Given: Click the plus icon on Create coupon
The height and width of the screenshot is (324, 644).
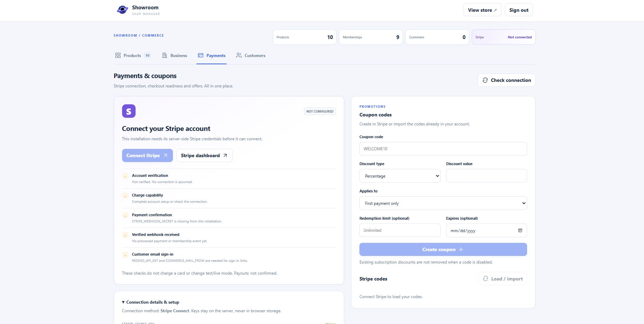Looking at the screenshot, I should click(x=461, y=249).
